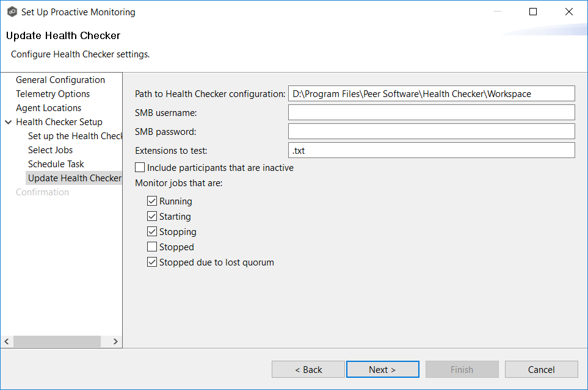Viewport: 588px width, 390px height.
Task: Click the sidebar scroll right arrow
Action: pyautogui.click(x=115, y=341)
